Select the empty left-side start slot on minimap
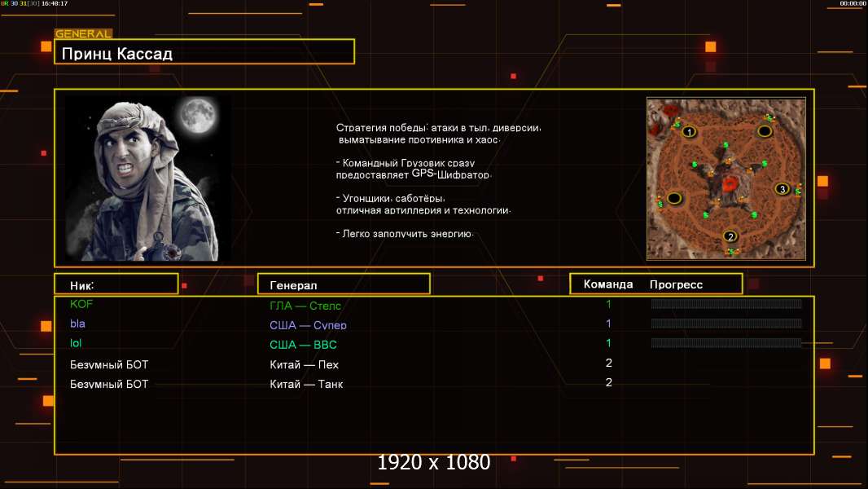 (x=674, y=198)
